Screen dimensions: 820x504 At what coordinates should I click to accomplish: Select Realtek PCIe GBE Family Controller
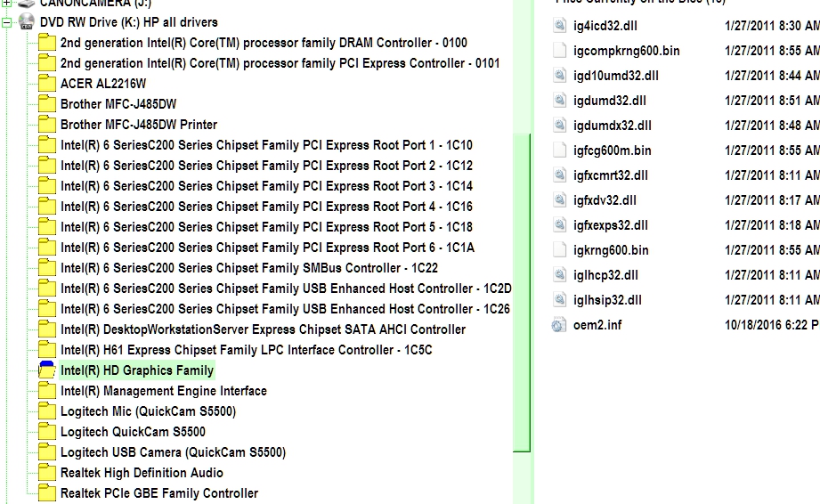coord(159,493)
